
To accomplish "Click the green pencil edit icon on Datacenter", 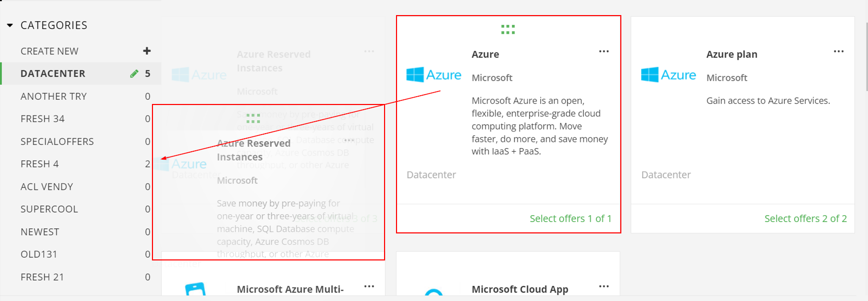I will pyautogui.click(x=134, y=74).
